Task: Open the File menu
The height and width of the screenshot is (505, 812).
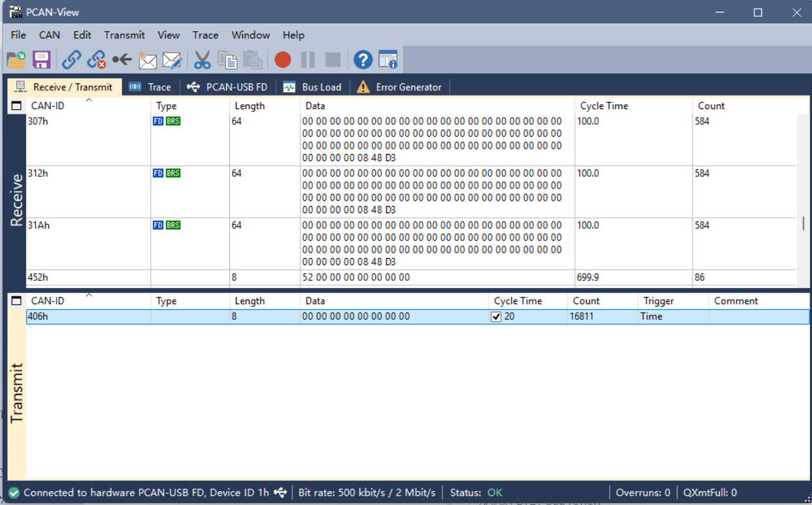Action: point(18,35)
